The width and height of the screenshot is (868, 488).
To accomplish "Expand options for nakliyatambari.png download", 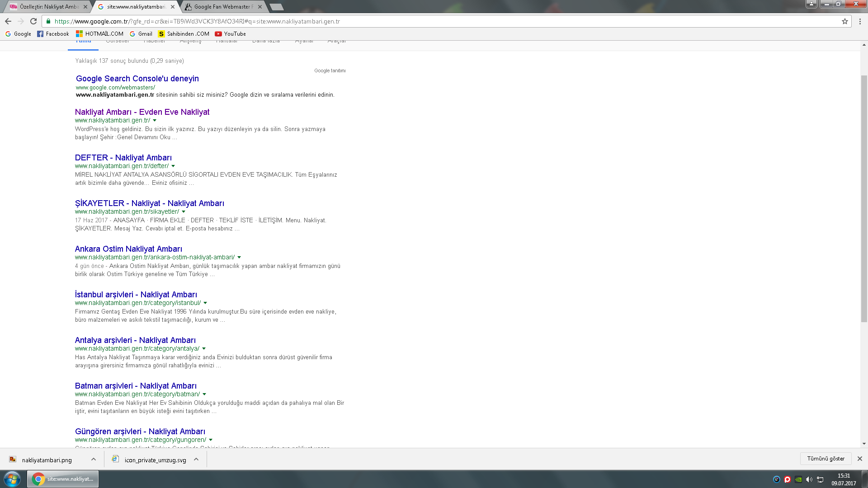I will 94,459.
